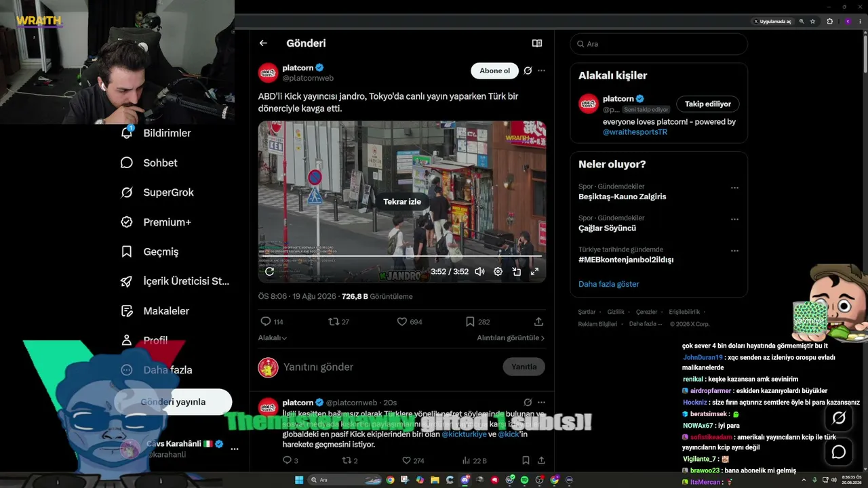
Task: Open Spotify from the taskbar
Action: (x=524, y=480)
